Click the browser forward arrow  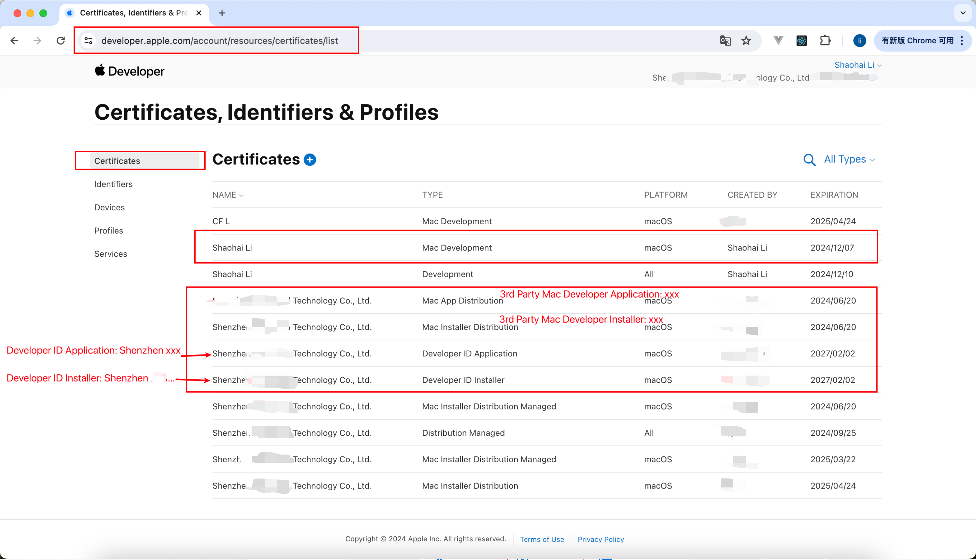37,41
